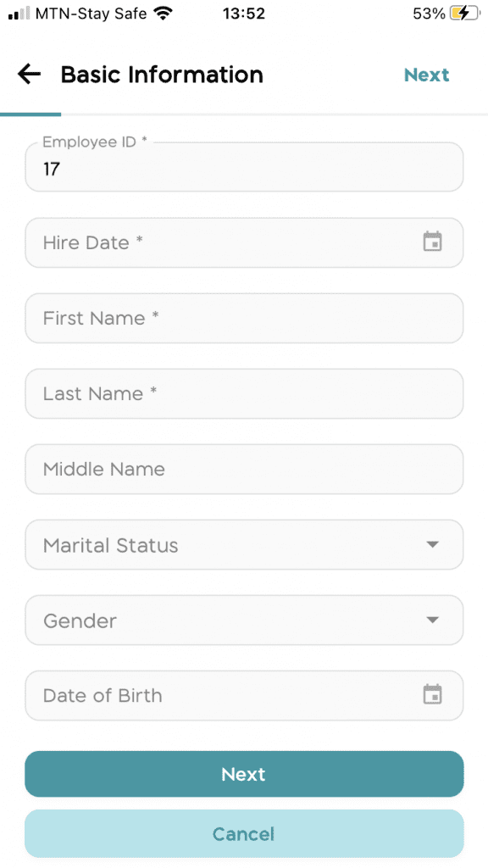
Task: Open the Gender dropdown
Action: 244,620
